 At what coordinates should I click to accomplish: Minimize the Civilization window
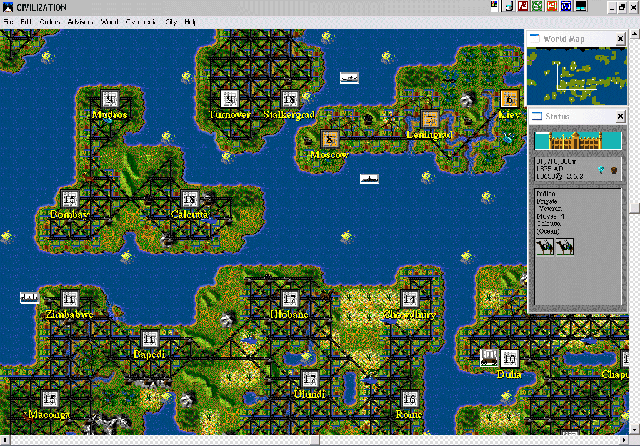click(x=611, y=7)
